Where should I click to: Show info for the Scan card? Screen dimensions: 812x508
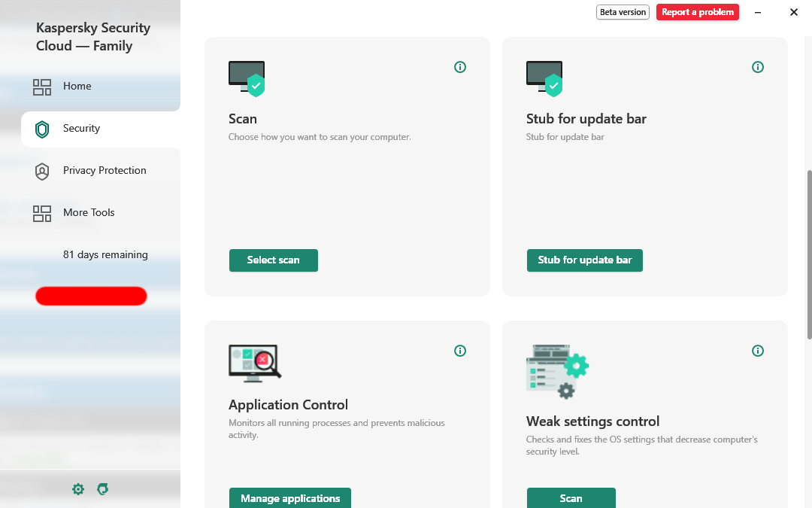click(460, 67)
